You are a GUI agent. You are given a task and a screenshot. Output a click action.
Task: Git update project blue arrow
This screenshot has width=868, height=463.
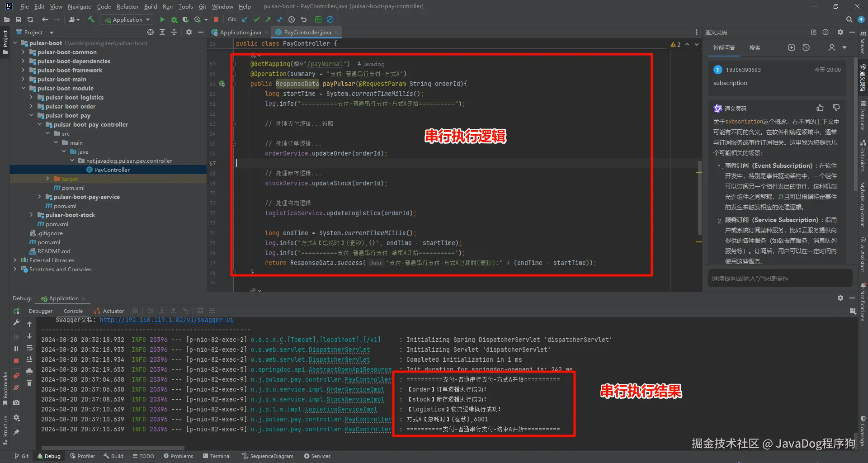pos(245,19)
